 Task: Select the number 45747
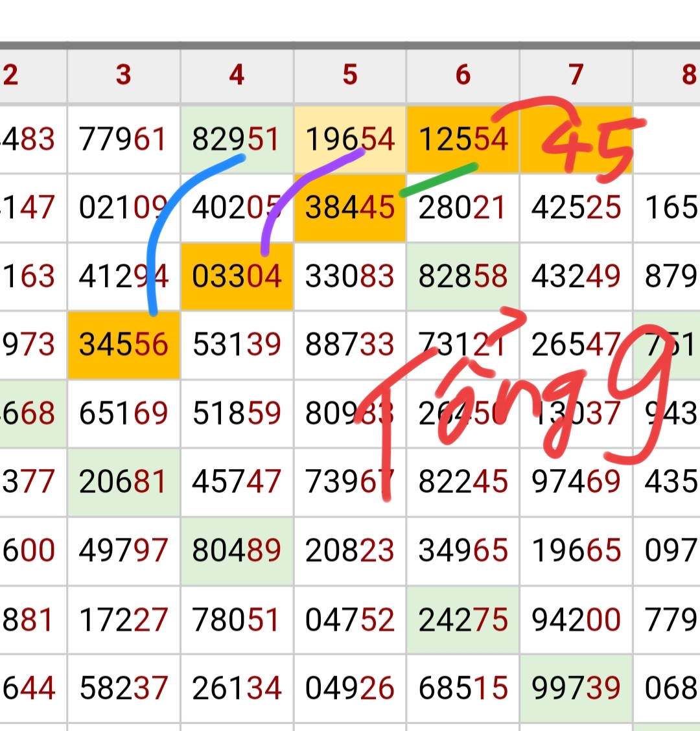tap(237, 482)
